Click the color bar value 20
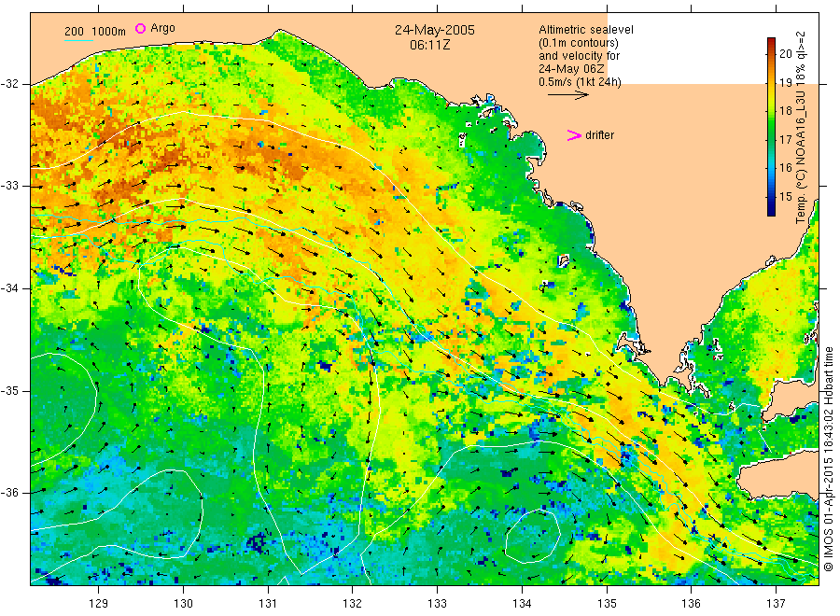The height and width of the screenshot is (616, 840). pyautogui.click(x=785, y=53)
